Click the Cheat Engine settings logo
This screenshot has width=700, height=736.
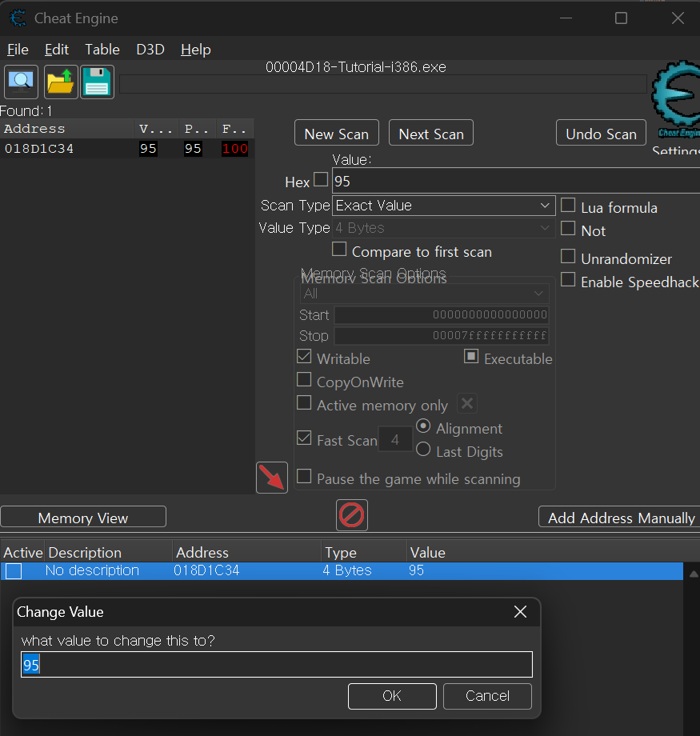(x=676, y=104)
